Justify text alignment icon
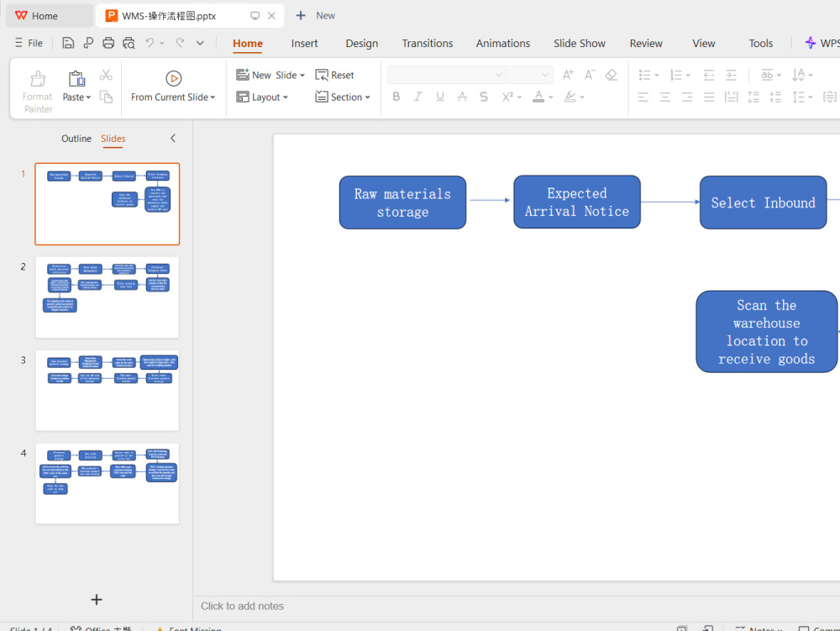 pyautogui.click(x=709, y=97)
